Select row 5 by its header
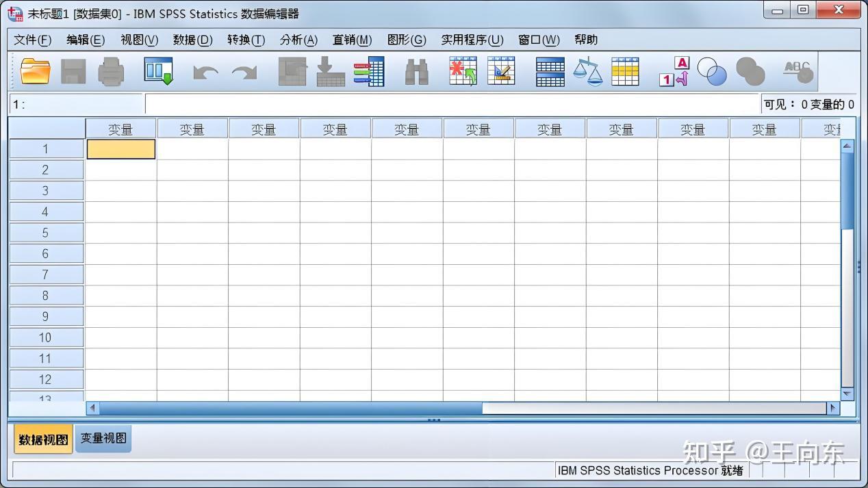Screen dimensions: 868x488 [x=46, y=232]
